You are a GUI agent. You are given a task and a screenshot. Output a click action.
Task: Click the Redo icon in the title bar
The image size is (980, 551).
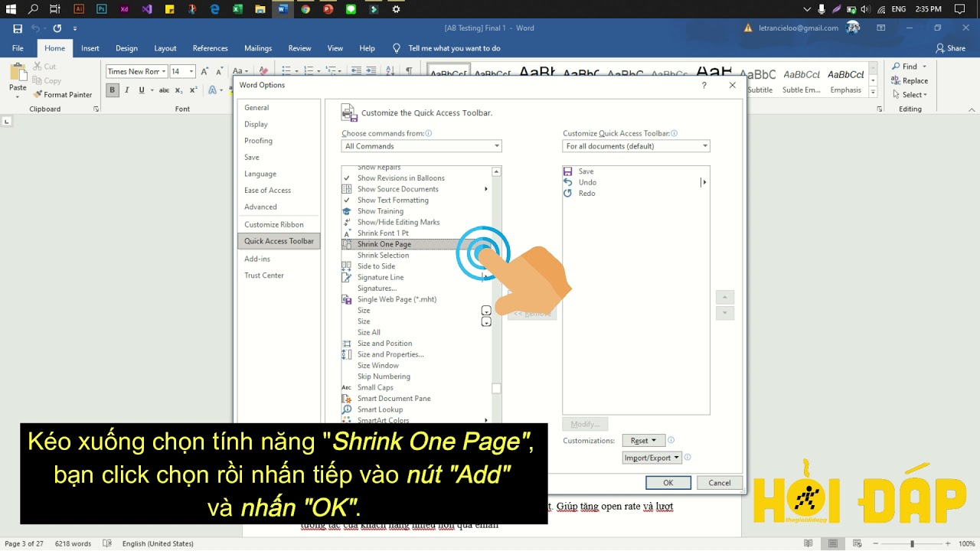(57, 28)
